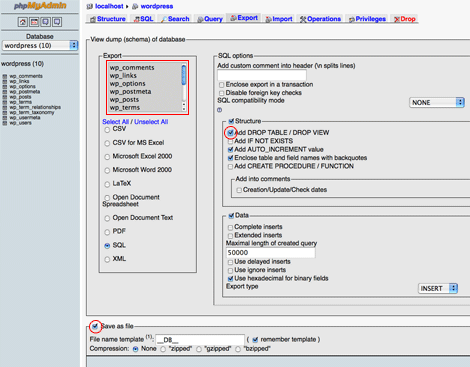470x367 pixels.
Task: Toggle Add DROP TABLE / DROP VIEW checkbox
Action: [230, 133]
